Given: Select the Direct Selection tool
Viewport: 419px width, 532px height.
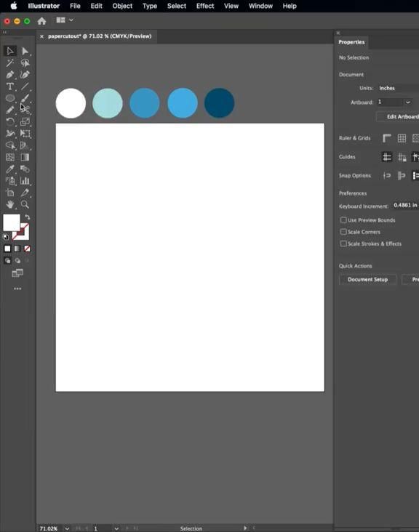Looking at the screenshot, I should [25, 51].
